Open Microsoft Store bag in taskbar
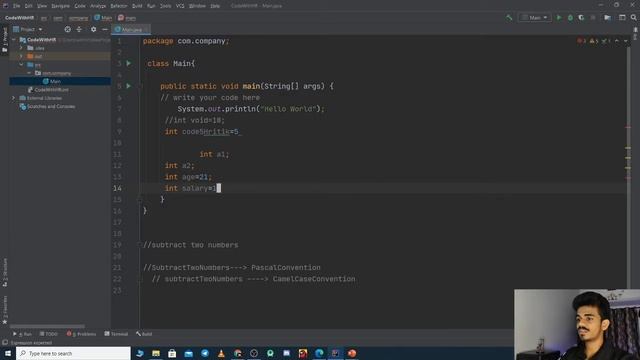 tap(172, 353)
